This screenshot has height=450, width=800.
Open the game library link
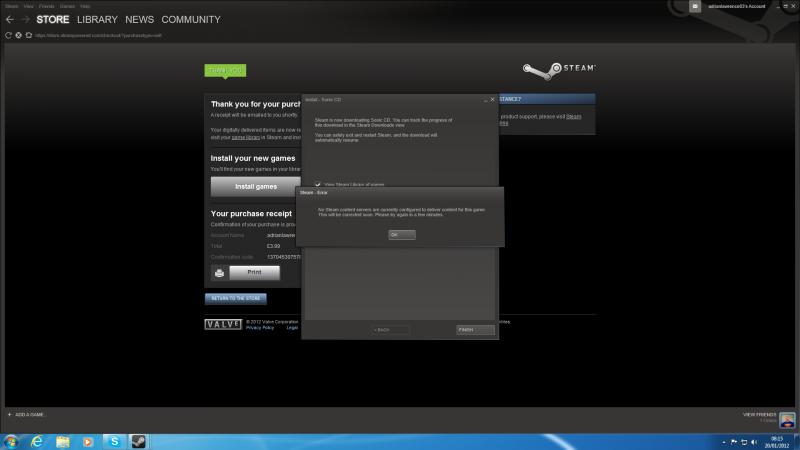click(x=245, y=137)
